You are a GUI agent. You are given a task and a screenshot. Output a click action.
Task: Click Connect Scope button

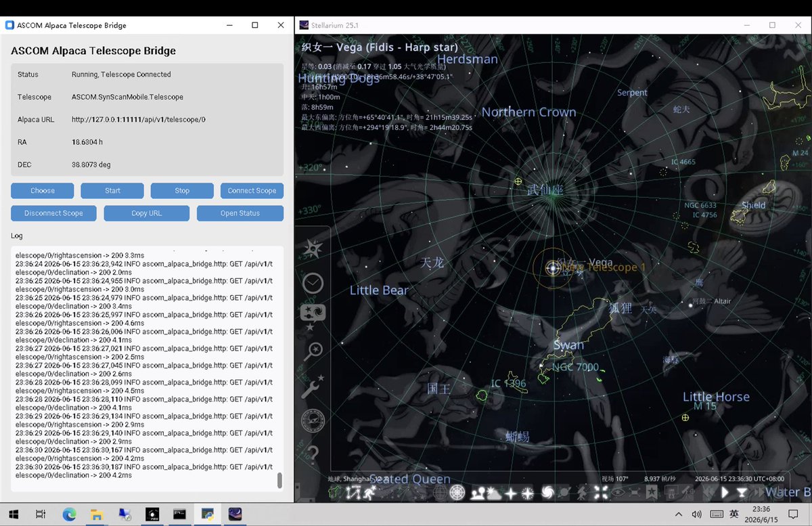tap(252, 191)
